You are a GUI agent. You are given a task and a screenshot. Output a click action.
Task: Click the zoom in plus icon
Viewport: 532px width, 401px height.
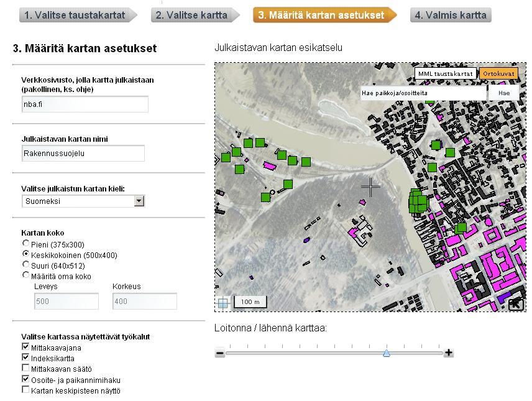(449, 353)
